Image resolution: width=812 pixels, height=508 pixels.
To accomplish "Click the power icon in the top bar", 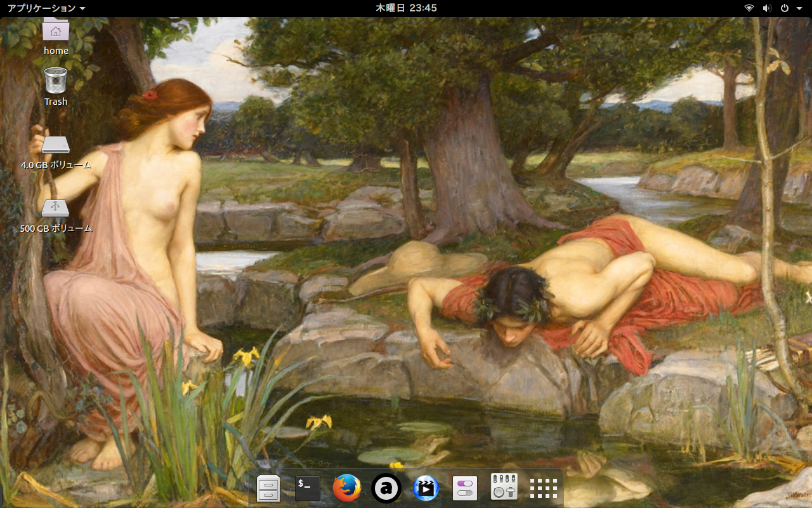I will point(785,8).
